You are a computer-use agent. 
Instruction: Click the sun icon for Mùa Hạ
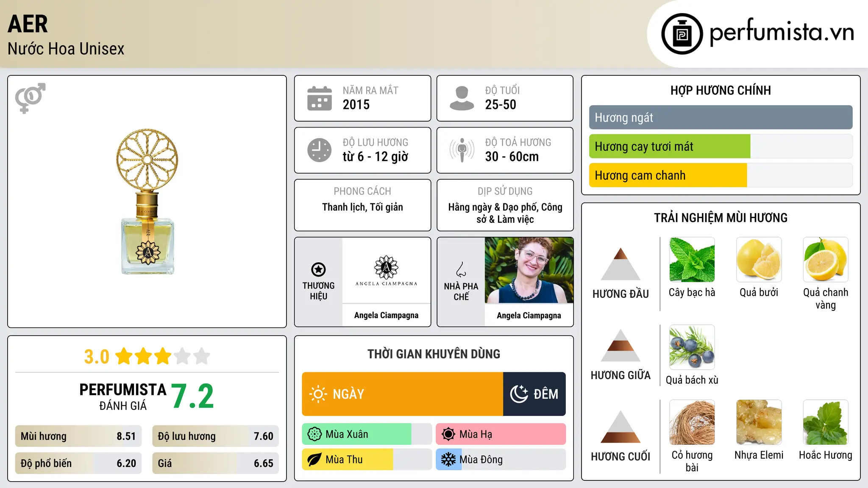point(448,434)
